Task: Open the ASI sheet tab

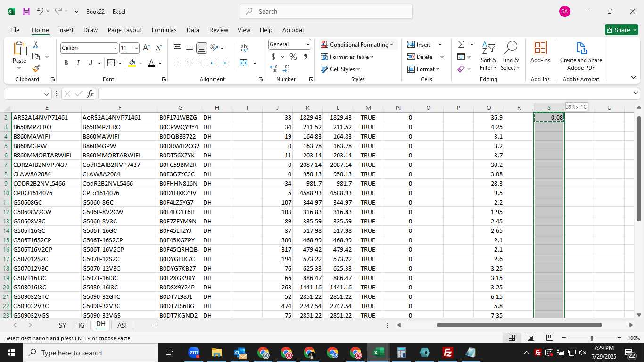Action: (122, 325)
